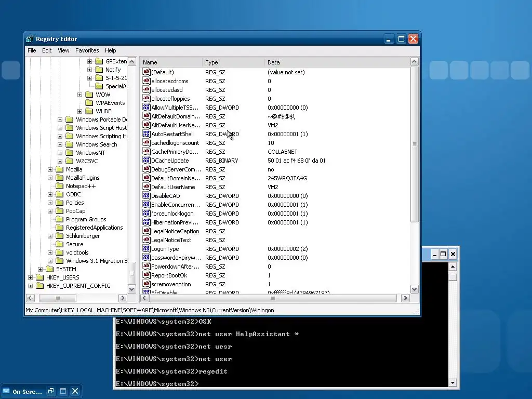Click the tree pane horizontal scrollbar thumb
The width and height of the screenshot is (532, 399).
click(x=58, y=298)
